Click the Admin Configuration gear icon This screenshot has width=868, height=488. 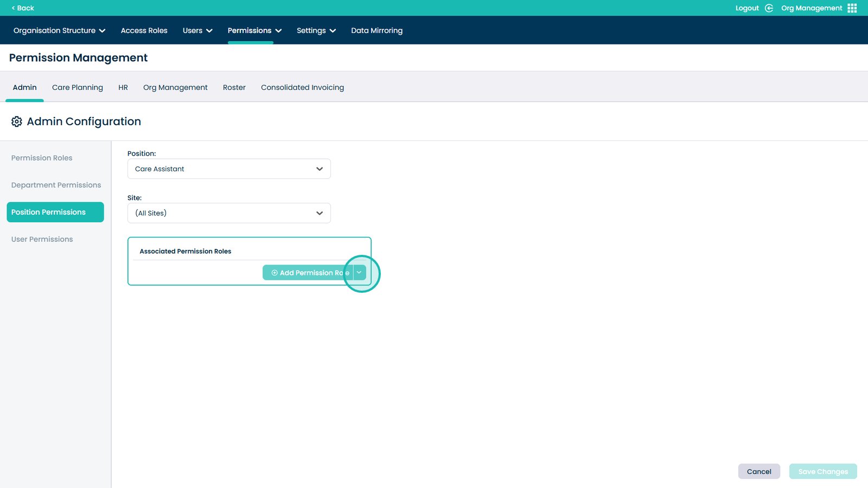point(17,121)
